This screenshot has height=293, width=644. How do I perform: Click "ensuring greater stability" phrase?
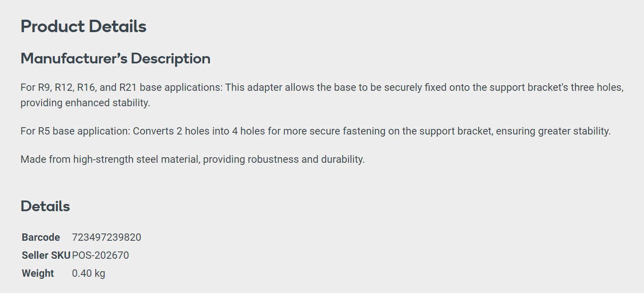click(553, 131)
